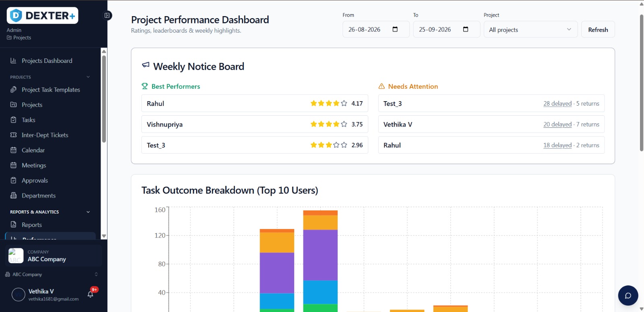Viewport: 644px width, 312px height.
Task: Click Vethika V user avatar
Action: coord(19,295)
